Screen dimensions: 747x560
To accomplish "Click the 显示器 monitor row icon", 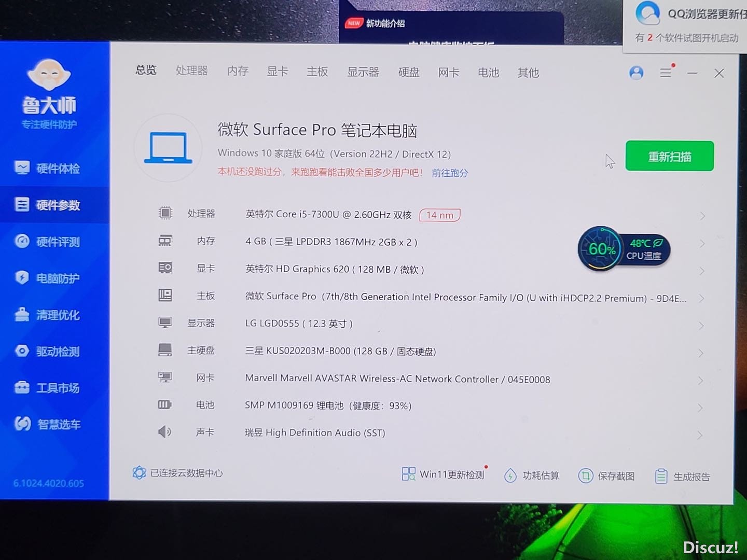I will click(x=165, y=323).
